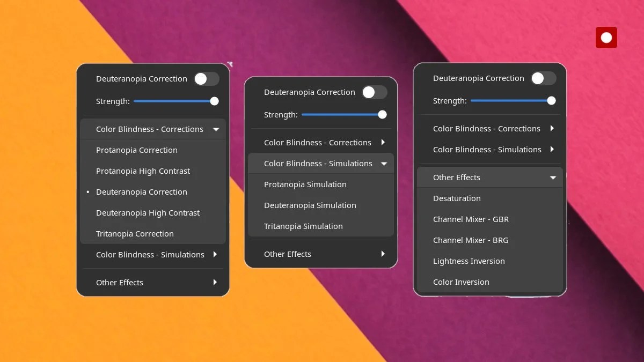Choose Tritanopia Simulation from the middle menu
Image resolution: width=644 pixels, height=362 pixels.
tap(303, 226)
